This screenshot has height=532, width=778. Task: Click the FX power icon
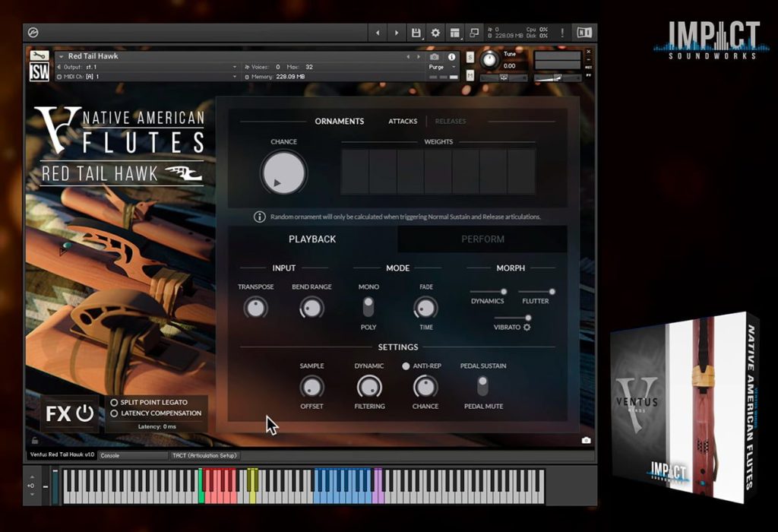[85, 413]
